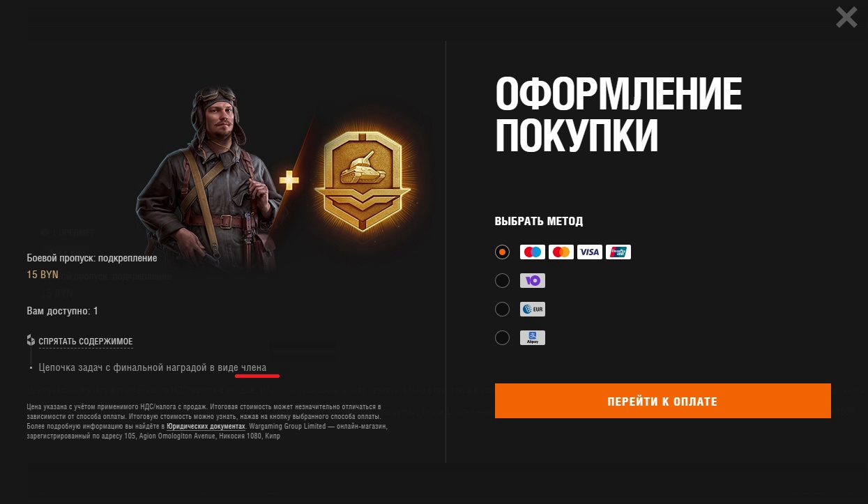Click the reward chain description line
This screenshot has height=504, width=868.
pos(153,367)
